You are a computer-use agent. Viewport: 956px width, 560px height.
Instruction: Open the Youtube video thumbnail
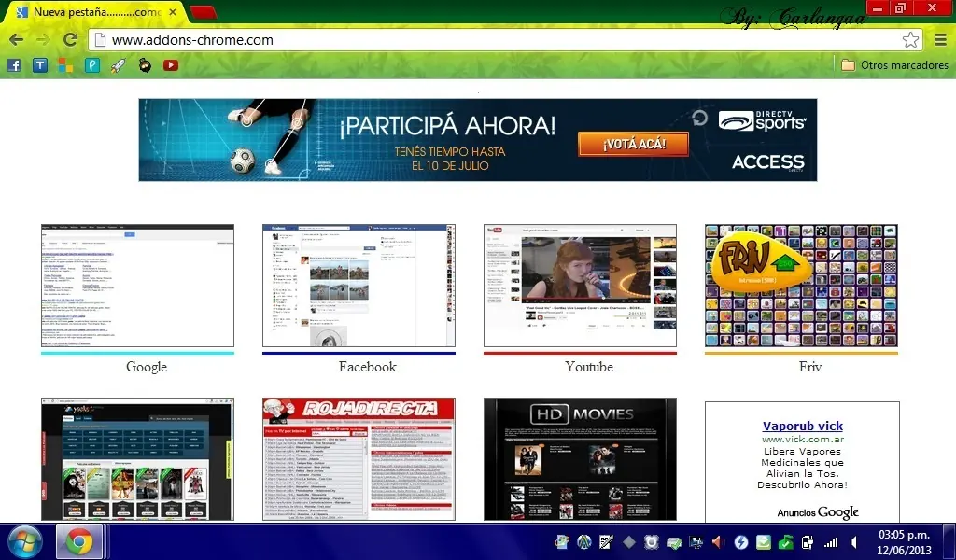click(x=581, y=286)
